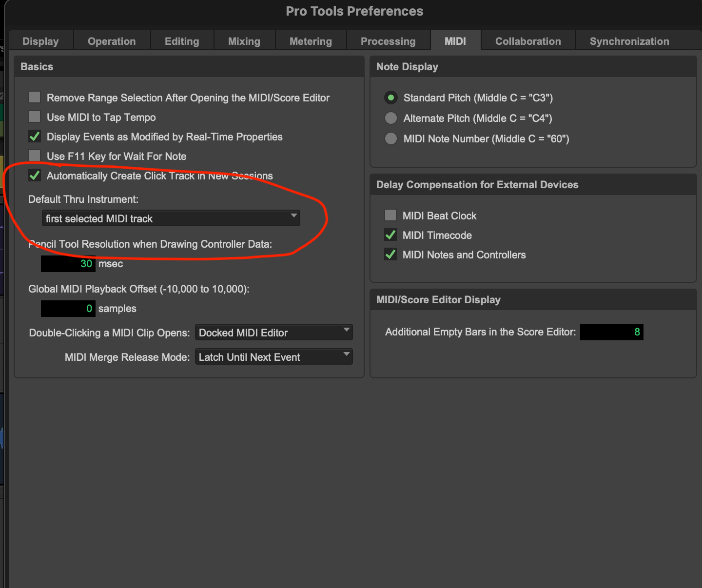The image size is (702, 588).
Task: Edit Additional Empty Bars in Score Editor field
Action: pyautogui.click(x=612, y=332)
